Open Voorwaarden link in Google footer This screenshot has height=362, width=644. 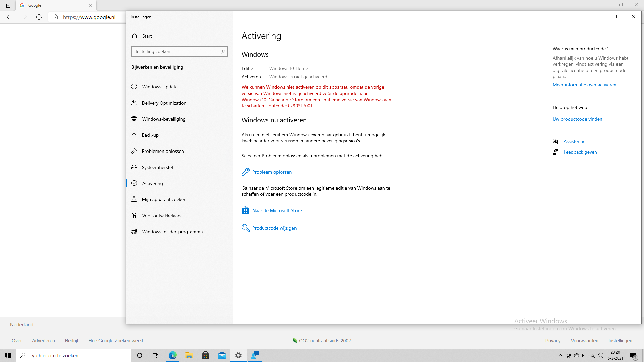coord(584,341)
